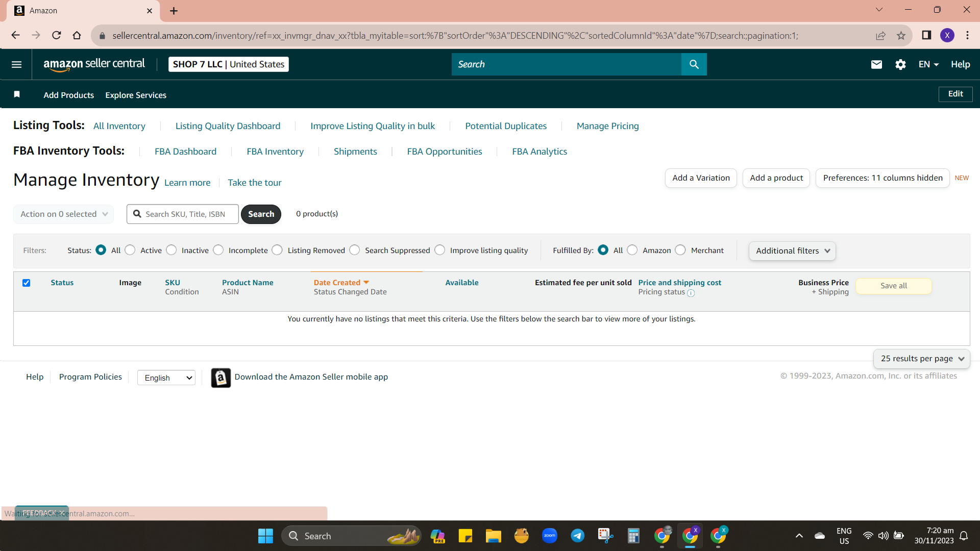Click the black Search inventory button
Screen dimensions: 980x551
[261, 214]
